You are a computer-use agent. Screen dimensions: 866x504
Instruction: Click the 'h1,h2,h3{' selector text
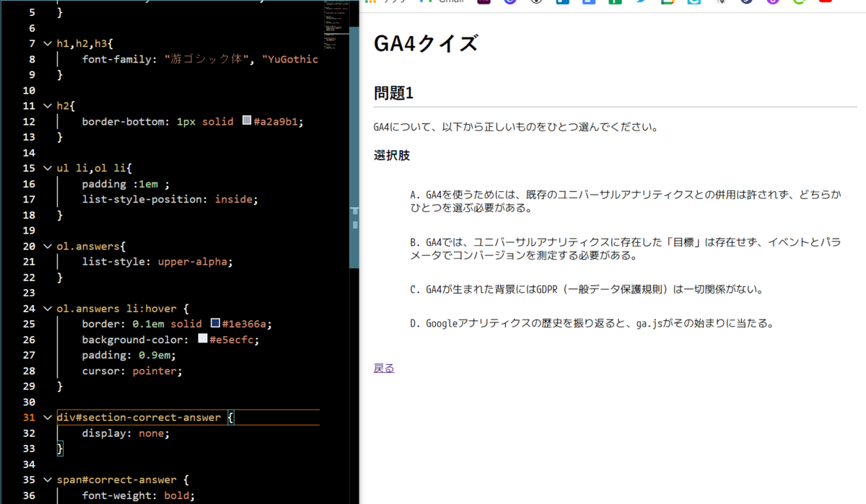click(85, 44)
